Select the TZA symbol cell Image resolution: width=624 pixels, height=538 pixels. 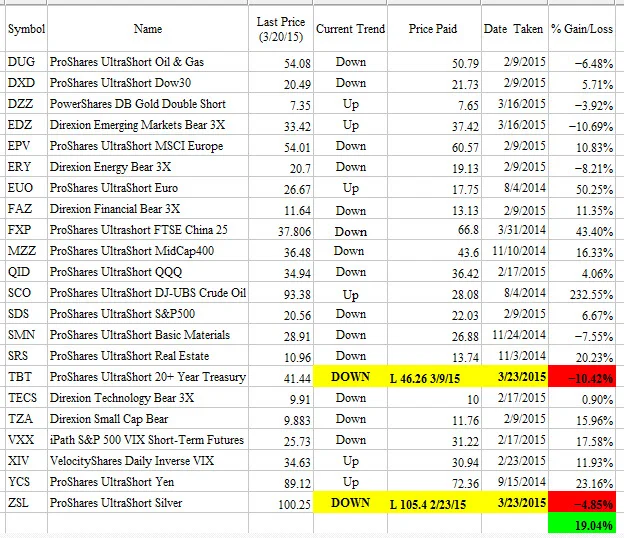(x=26, y=419)
